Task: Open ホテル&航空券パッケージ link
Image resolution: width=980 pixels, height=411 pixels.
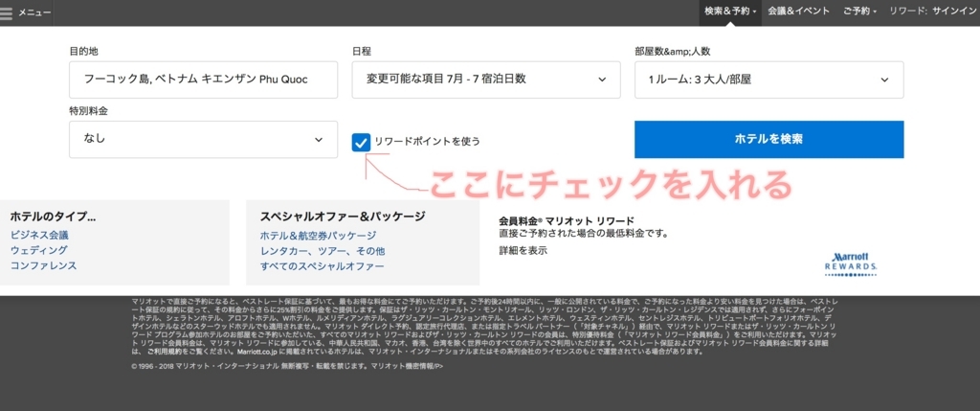Action: [318, 236]
